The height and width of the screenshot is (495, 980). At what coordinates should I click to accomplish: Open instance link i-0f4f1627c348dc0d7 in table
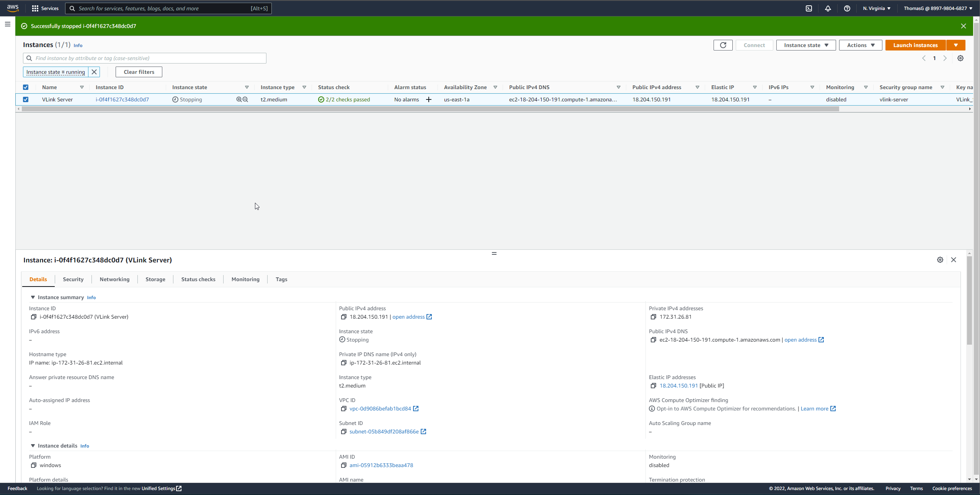pyautogui.click(x=122, y=99)
